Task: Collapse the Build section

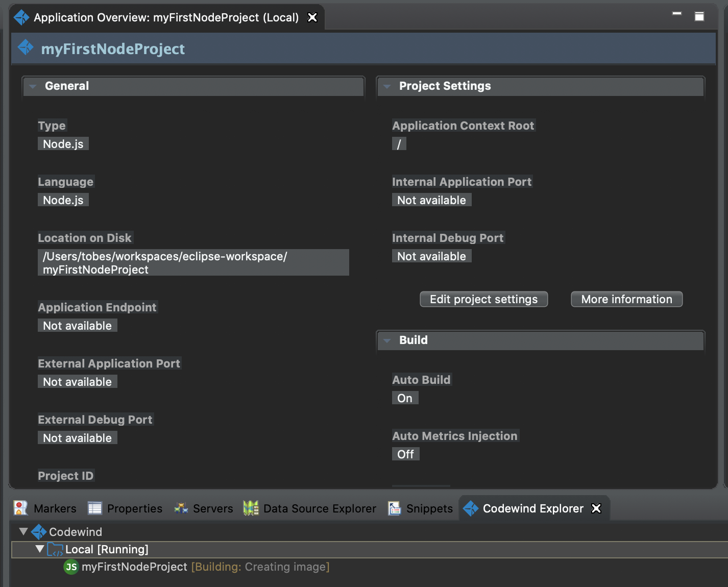Action: point(387,340)
